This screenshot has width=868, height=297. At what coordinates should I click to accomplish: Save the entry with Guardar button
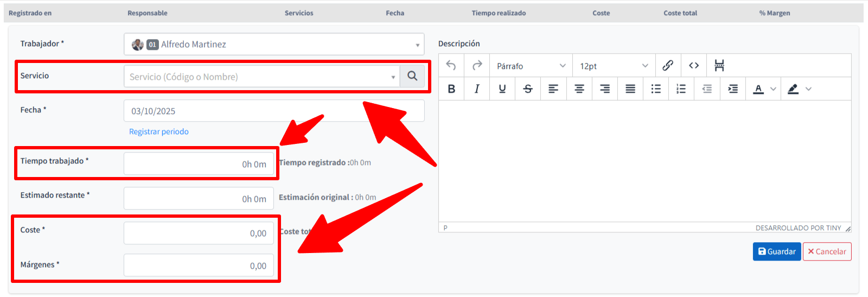776,251
